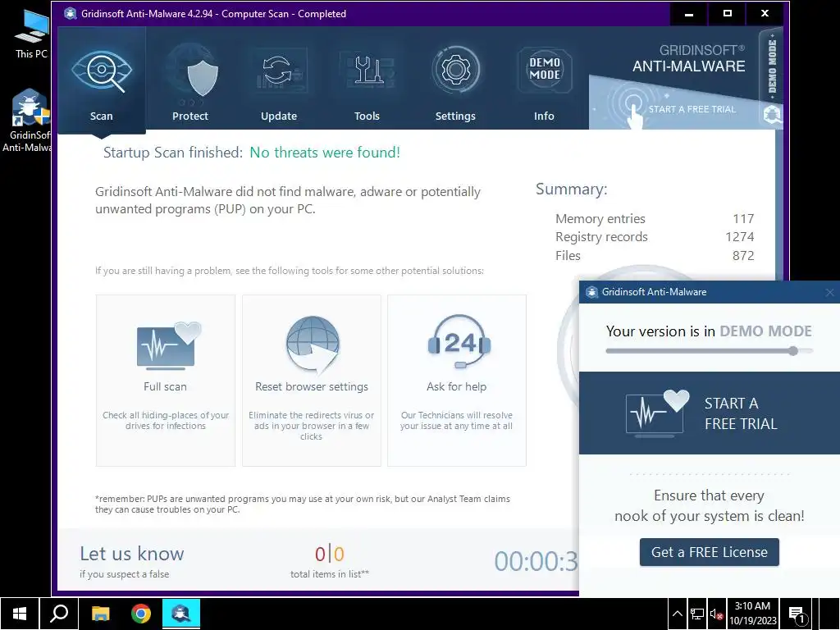Close the Demo Mode popup
This screenshot has height=630, width=840.
(830, 292)
